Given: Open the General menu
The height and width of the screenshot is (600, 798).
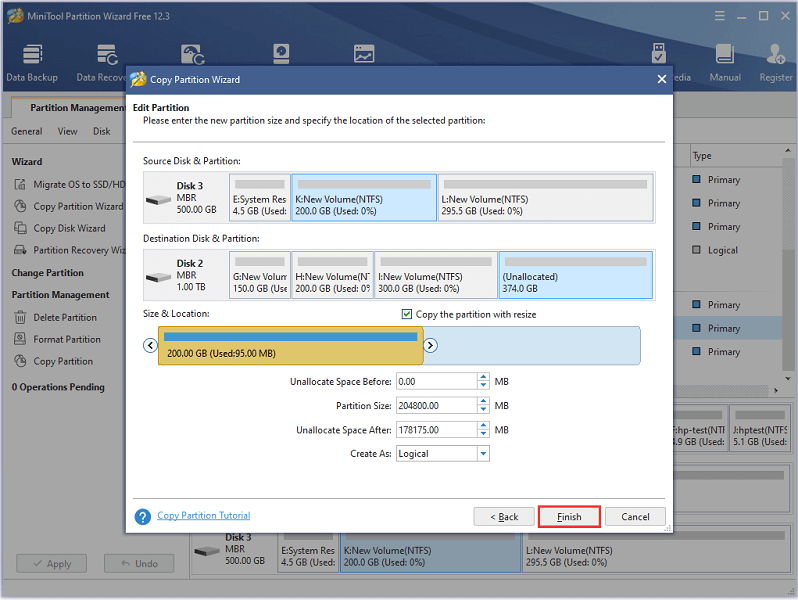Looking at the screenshot, I should coord(26,131).
